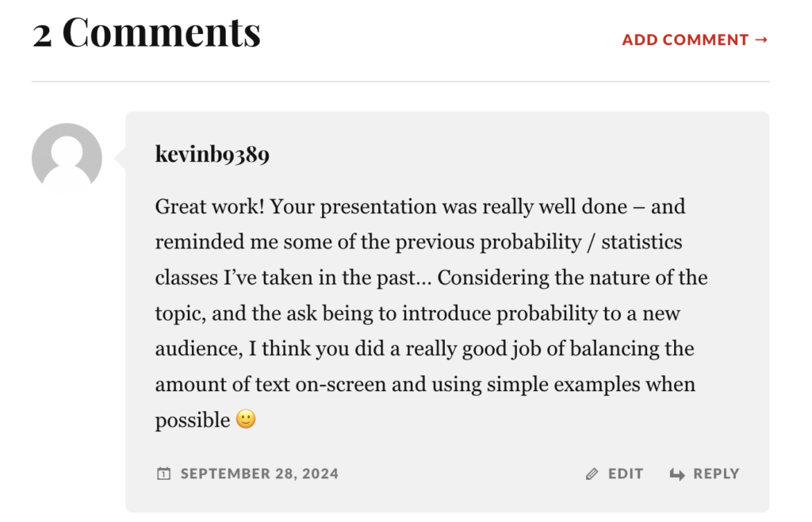This screenshot has height=522, width=812.
Task: Select the kevinb9389 username
Action: coord(213,155)
